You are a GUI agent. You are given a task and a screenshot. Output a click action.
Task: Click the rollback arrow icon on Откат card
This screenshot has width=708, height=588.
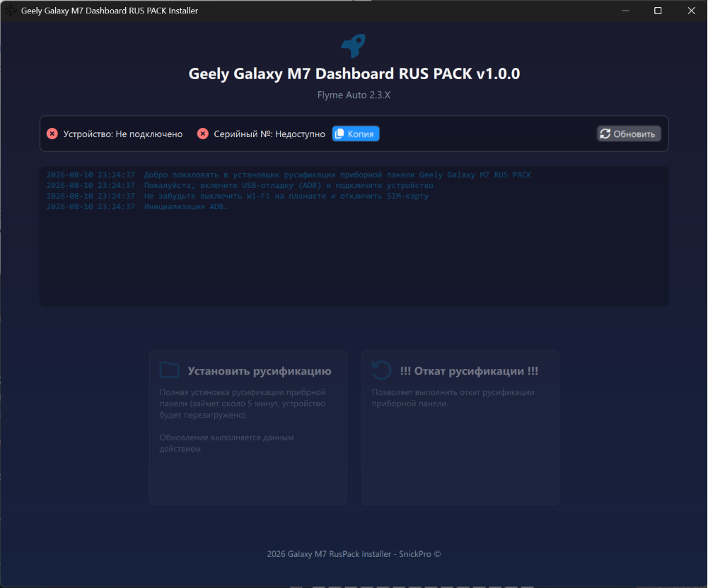click(x=381, y=370)
